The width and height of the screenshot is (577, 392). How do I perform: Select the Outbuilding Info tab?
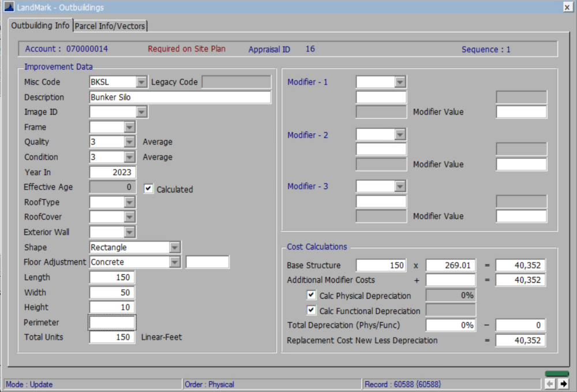[x=40, y=25]
